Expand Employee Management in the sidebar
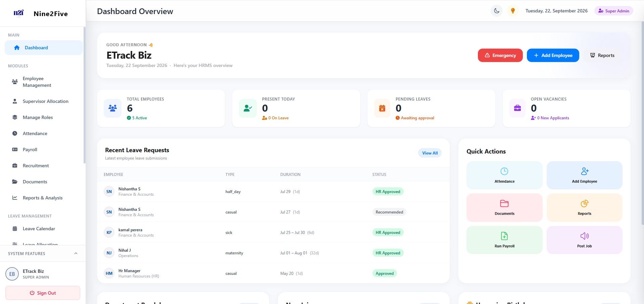644x304 pixels. 44,82
